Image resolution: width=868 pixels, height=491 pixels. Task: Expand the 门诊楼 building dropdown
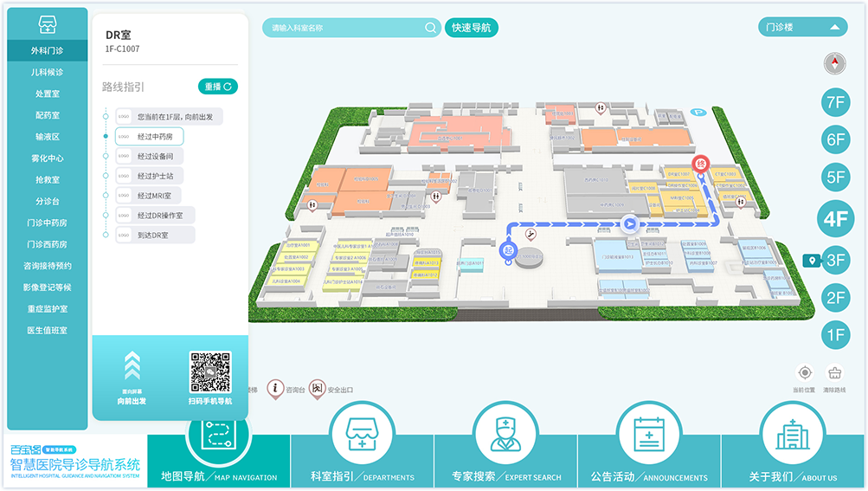(x=801, y=28)
